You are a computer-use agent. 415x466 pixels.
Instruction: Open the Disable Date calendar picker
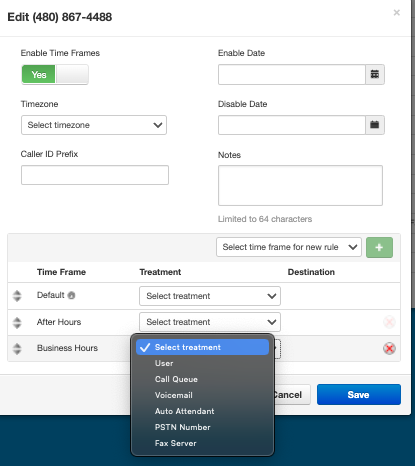click(x=375, y=125)
